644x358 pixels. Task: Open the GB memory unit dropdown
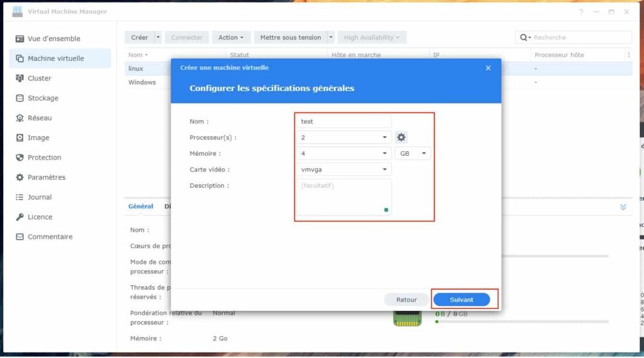pos(413,153)
